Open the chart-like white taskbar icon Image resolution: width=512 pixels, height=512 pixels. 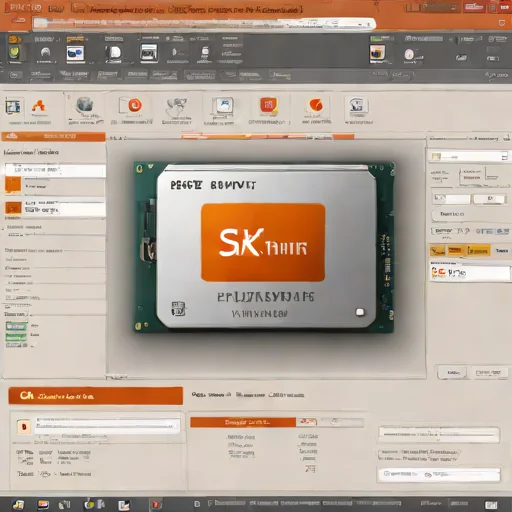pos(124,505)
